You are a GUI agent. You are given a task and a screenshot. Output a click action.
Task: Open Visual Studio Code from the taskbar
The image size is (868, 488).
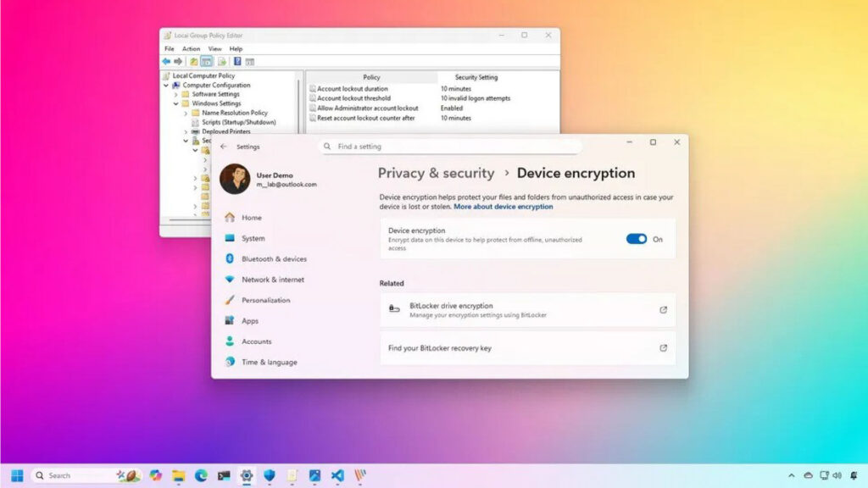click(337, 475)
